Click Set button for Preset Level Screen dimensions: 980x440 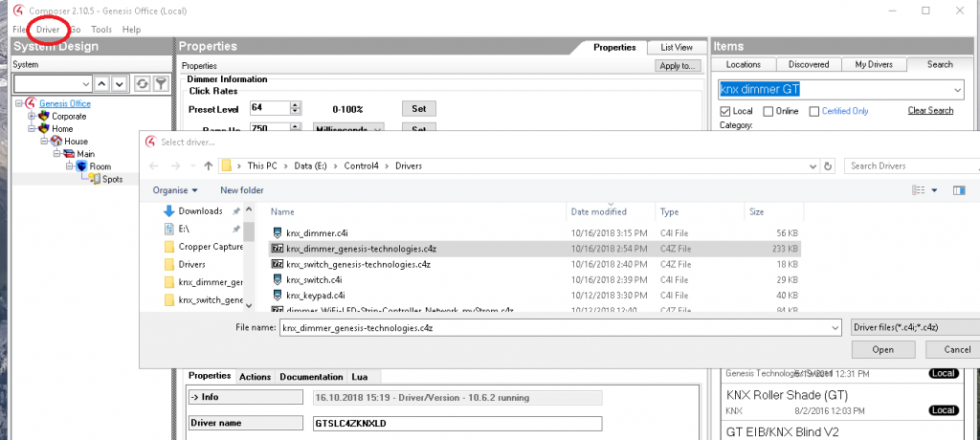pos(419,109)
